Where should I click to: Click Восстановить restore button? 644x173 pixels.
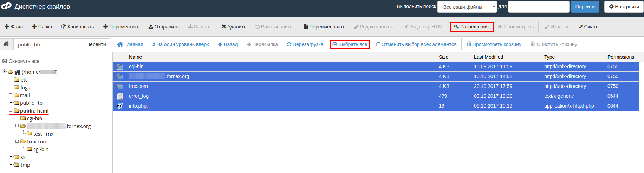pyautogui.click(x=274, y=27)
